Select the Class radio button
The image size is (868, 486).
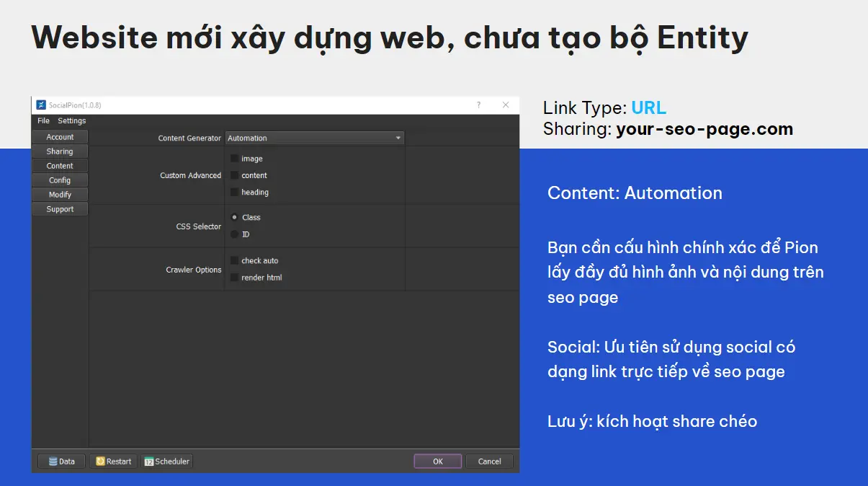pyautogui.click(x=235, y=217)
